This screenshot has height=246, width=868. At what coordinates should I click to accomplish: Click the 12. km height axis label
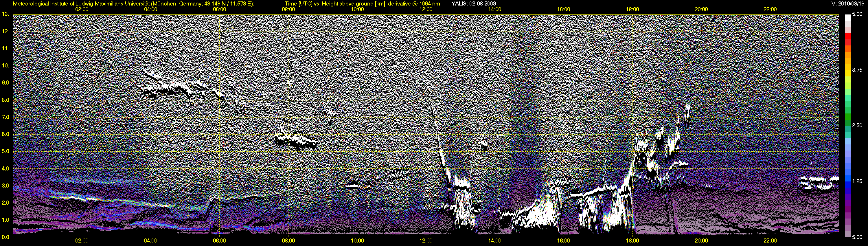pos(5,31)
